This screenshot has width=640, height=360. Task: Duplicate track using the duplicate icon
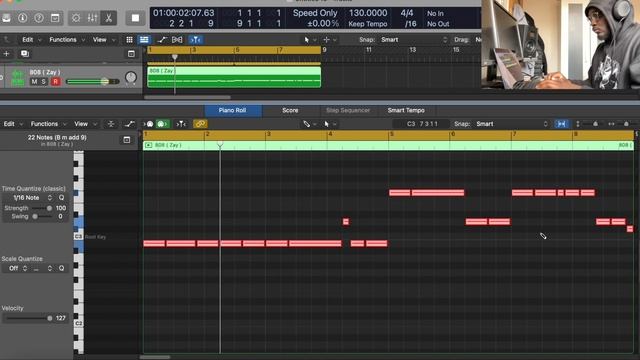(x=24, y=53)
